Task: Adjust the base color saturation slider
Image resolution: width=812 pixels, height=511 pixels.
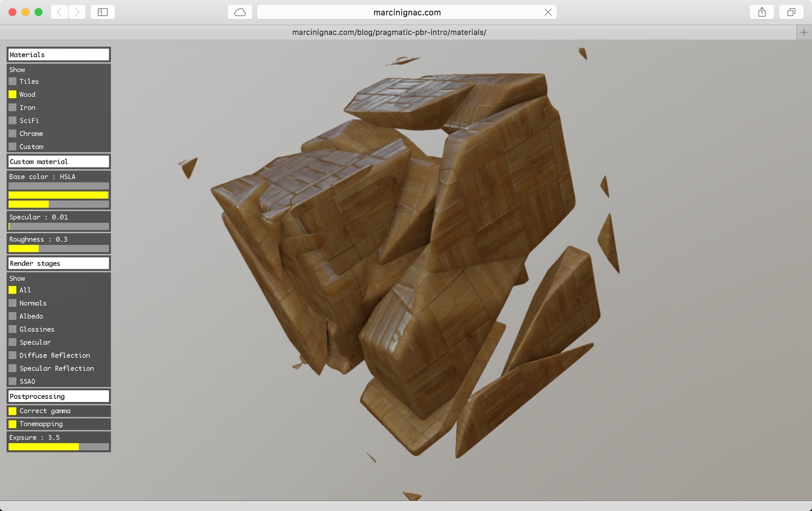Action: pos(59,195)
